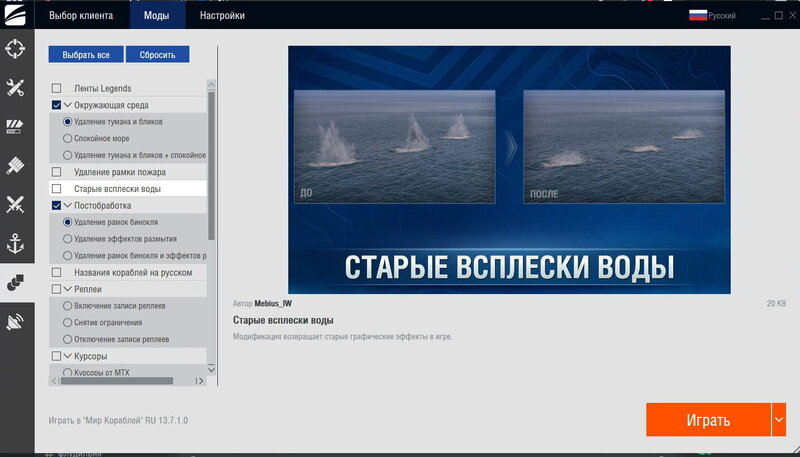Uncheck Постобработка checkbox

tap(57, 206)
